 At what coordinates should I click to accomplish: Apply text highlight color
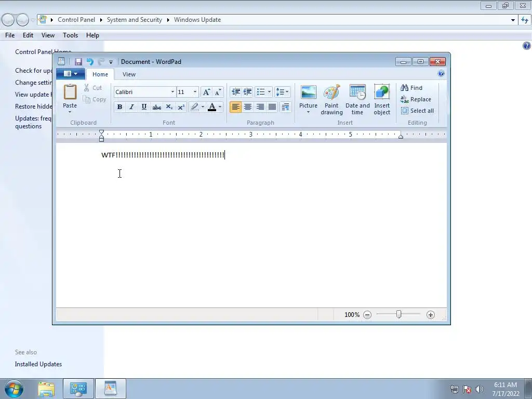[194, 107]
